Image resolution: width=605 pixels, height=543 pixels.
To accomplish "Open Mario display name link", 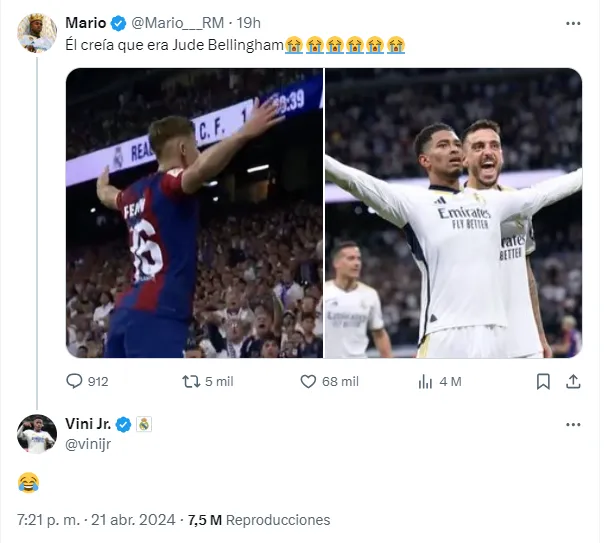I will pos(85,23).
